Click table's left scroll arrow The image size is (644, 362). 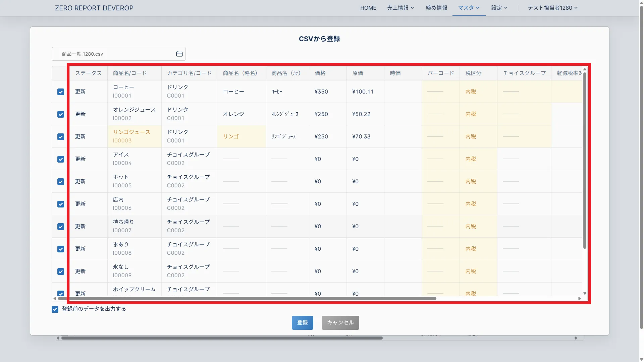pos(55,298)
